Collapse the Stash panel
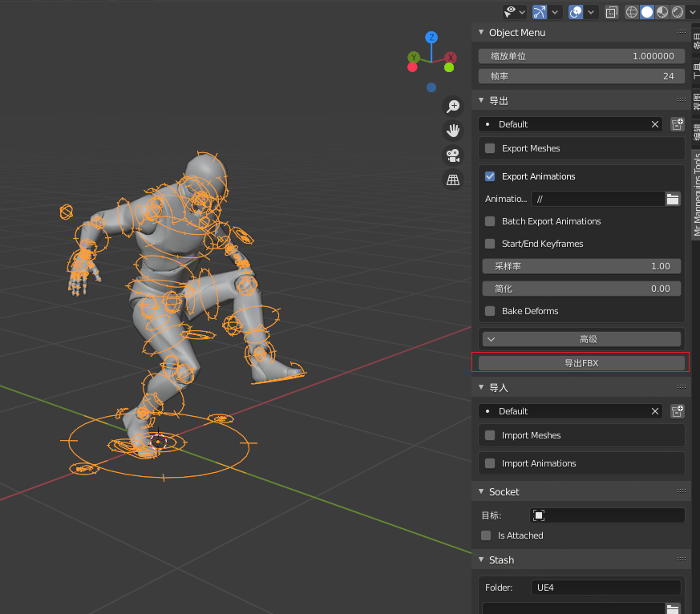The image size is (700, 614). (481, 559)
